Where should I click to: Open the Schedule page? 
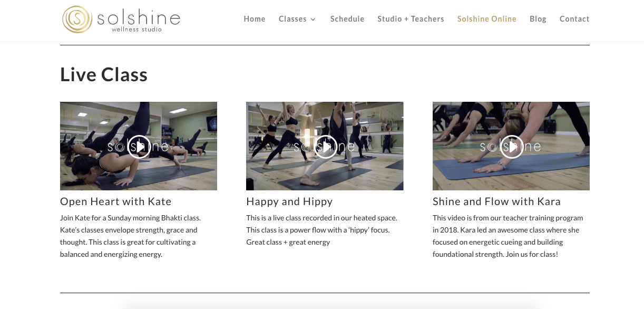[x=347, y=19]
